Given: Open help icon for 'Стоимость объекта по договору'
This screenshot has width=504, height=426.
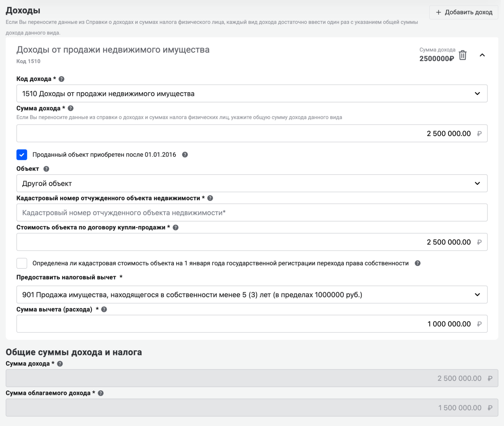Looking at the screenshot, I should [175, 227].
